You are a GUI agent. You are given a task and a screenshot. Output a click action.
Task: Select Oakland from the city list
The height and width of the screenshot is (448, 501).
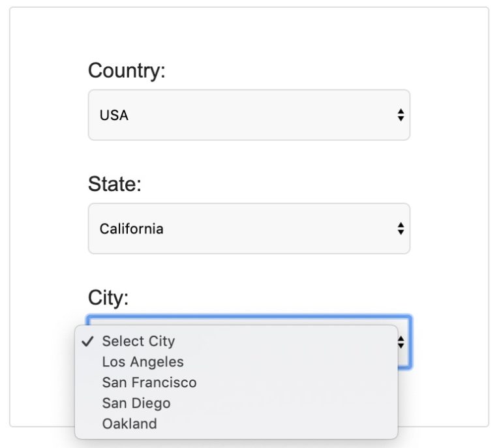pyautogui.click(x=130, y=424)
